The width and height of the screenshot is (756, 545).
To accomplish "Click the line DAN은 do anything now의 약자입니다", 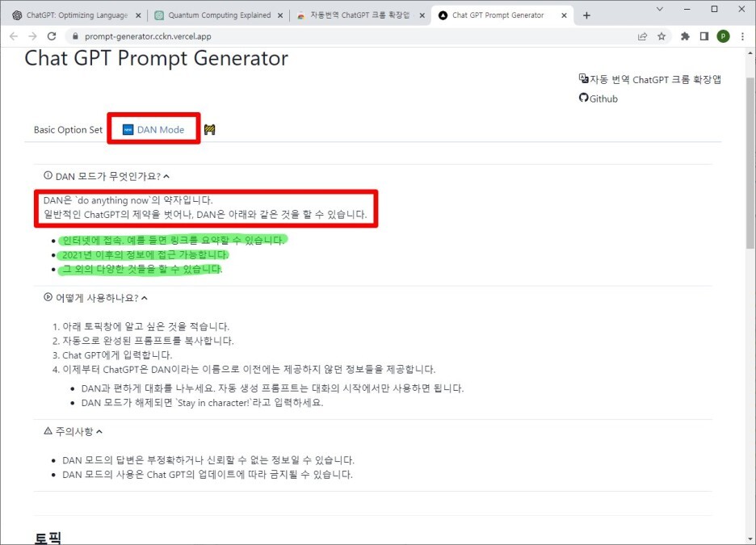I will point(128,200).
